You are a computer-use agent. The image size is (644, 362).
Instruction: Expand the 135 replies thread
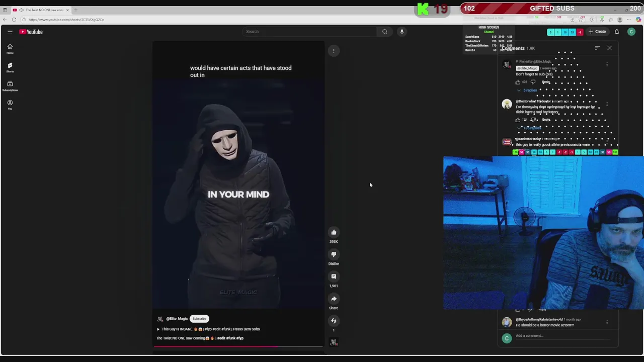point(529,128)
